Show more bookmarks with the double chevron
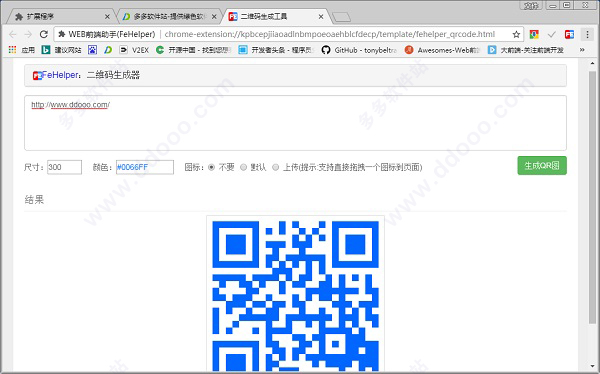 pyautogui.click(x=582, y=50)
